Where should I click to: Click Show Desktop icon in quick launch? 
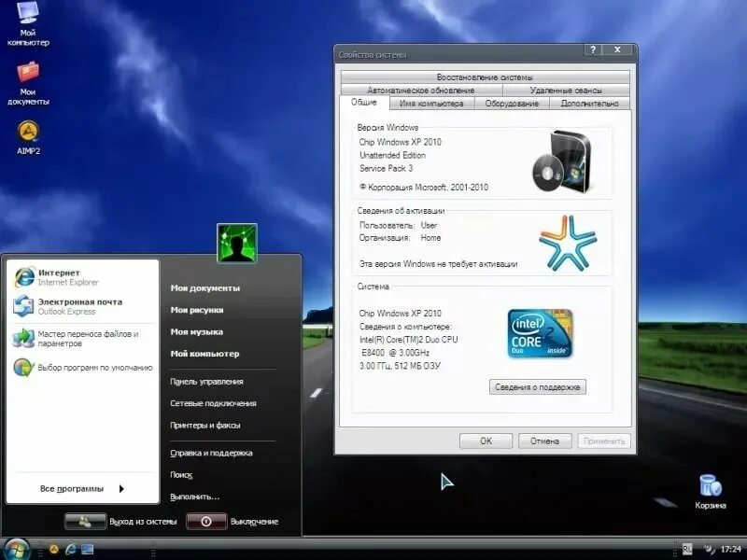tap(87, 549)
